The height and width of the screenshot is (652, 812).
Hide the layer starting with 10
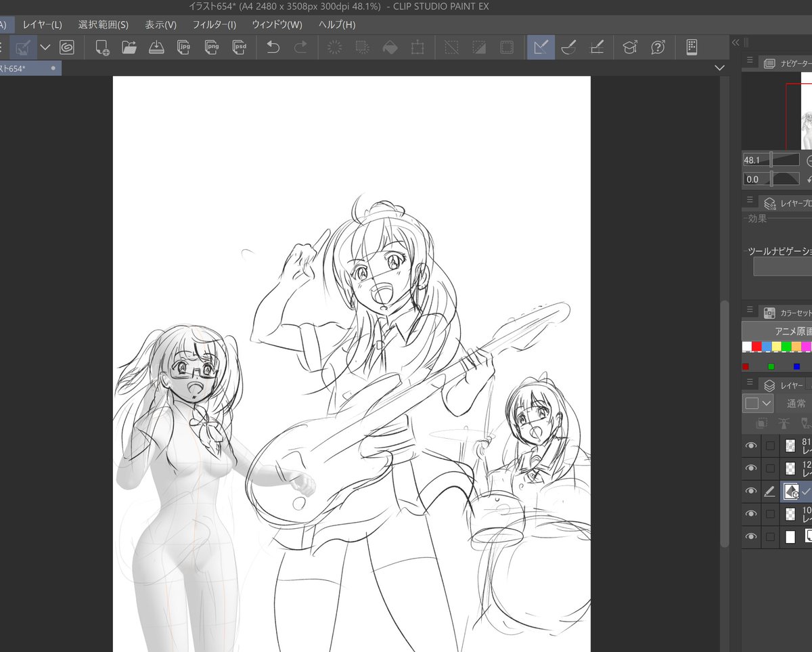pyautogui.click(x=750, y=514)
